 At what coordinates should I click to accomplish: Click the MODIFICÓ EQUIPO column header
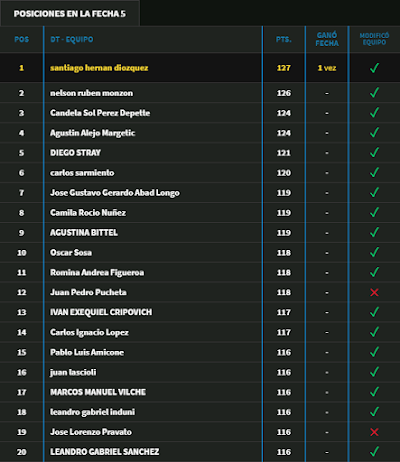[x=374, y=39]
